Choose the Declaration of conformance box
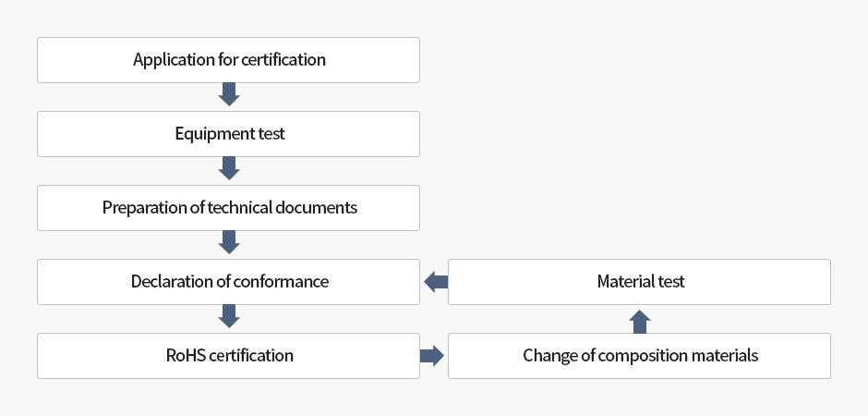 (x=228, y=282)
